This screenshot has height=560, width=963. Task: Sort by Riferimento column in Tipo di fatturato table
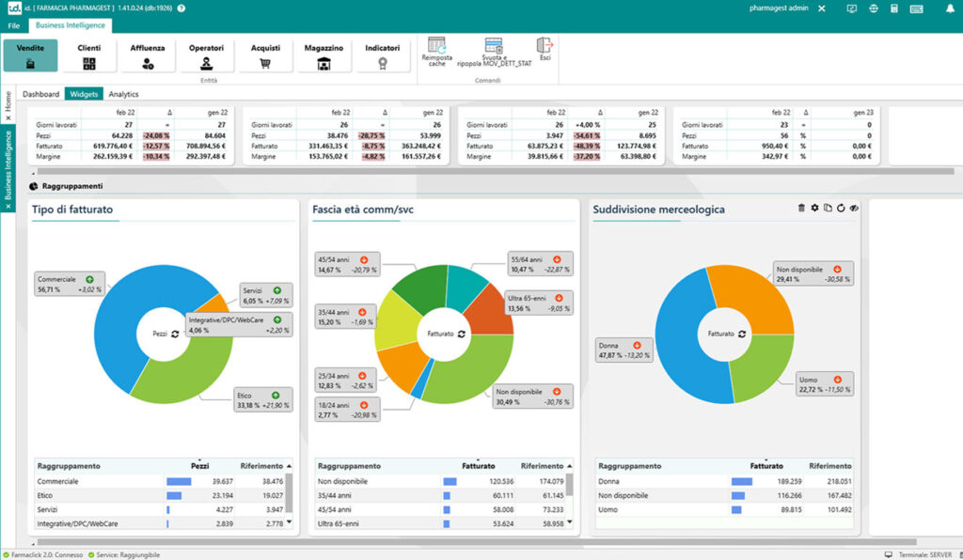[262, 465]
